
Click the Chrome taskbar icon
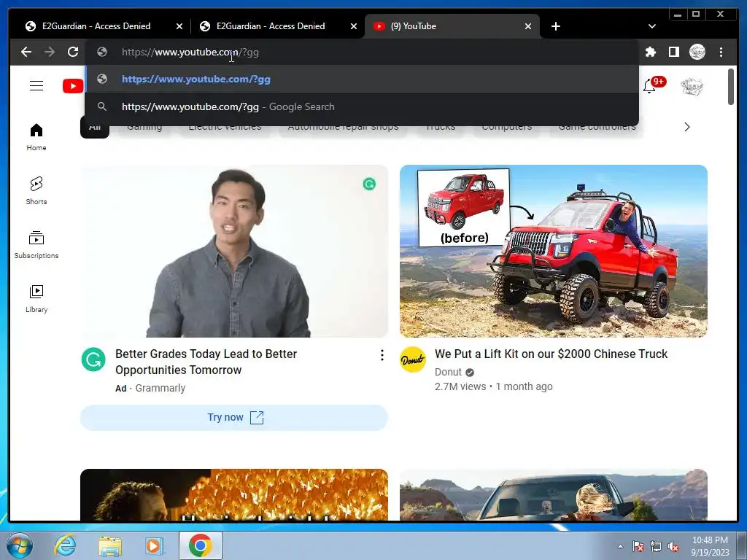[200, 545]
